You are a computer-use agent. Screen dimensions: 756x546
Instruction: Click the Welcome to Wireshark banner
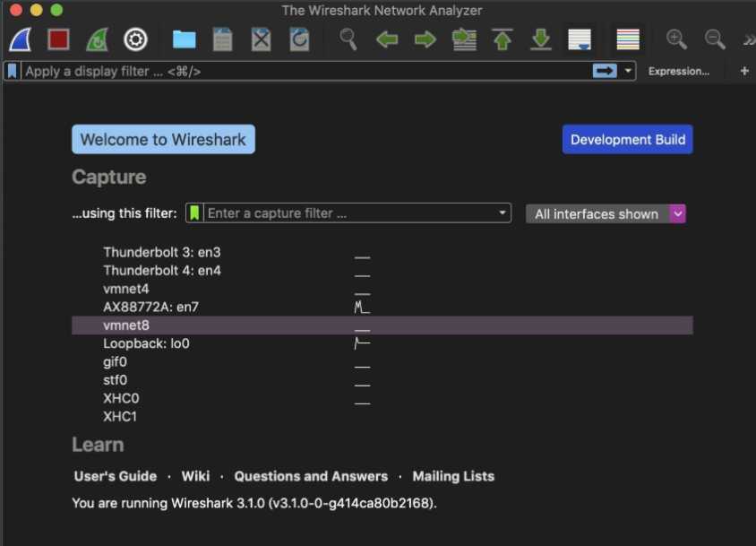coord(163,140)
